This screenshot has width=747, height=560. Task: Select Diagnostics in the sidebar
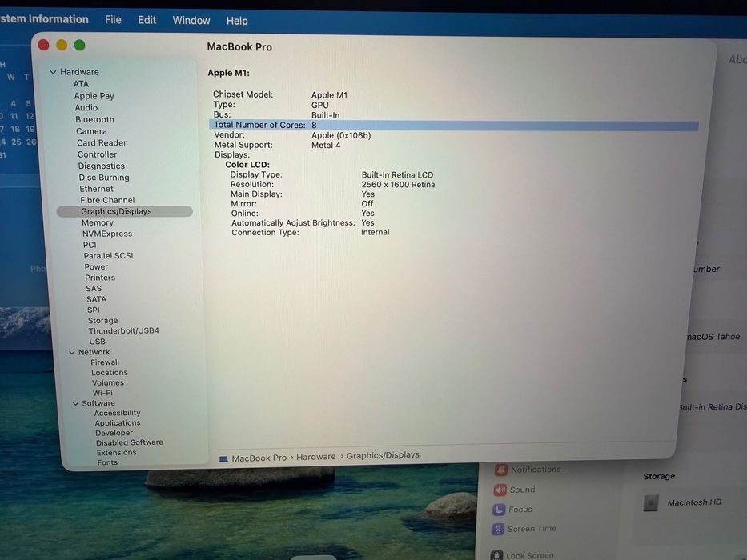pyautogui.click(x=101, y=166)
